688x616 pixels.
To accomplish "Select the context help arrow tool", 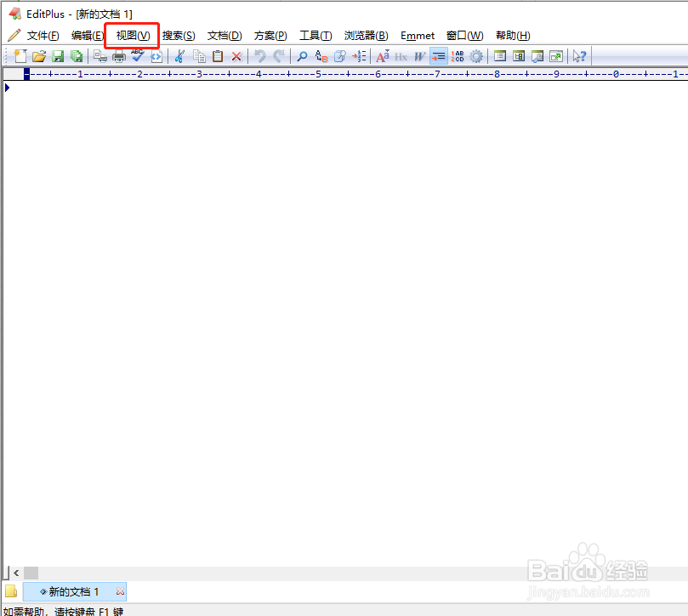I will (x=579, y=56).
